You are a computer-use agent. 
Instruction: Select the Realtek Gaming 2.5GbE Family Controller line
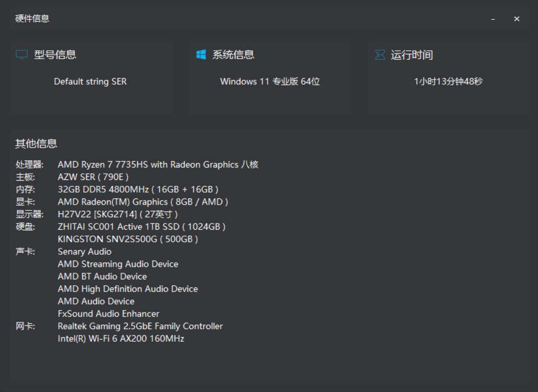[140, 326]
